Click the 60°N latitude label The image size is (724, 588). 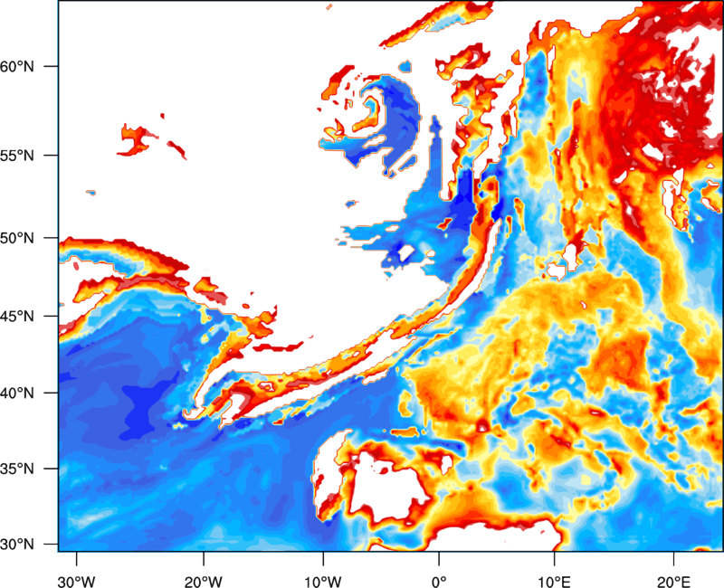pos(17,66)
